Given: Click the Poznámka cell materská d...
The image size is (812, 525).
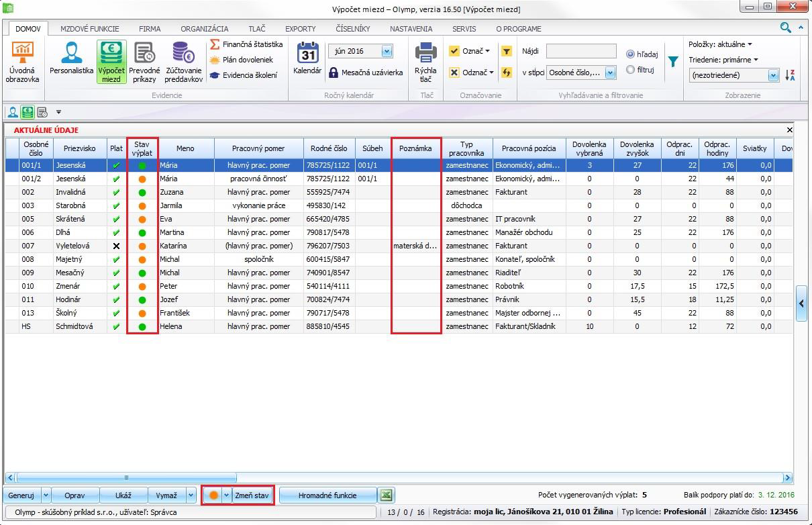Looking at the screenshot, I should pyautogui.click(x=416, y=246).
